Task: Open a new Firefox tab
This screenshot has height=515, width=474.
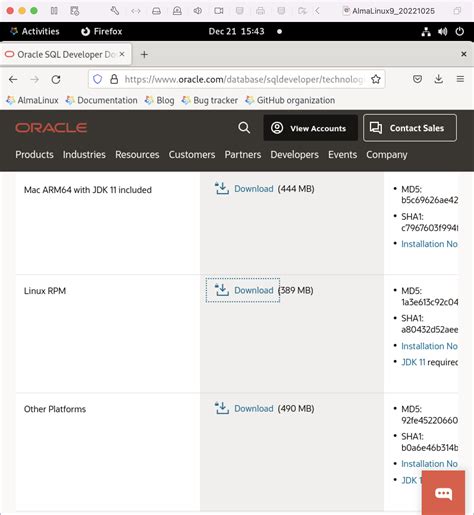Action: point(144,54)
